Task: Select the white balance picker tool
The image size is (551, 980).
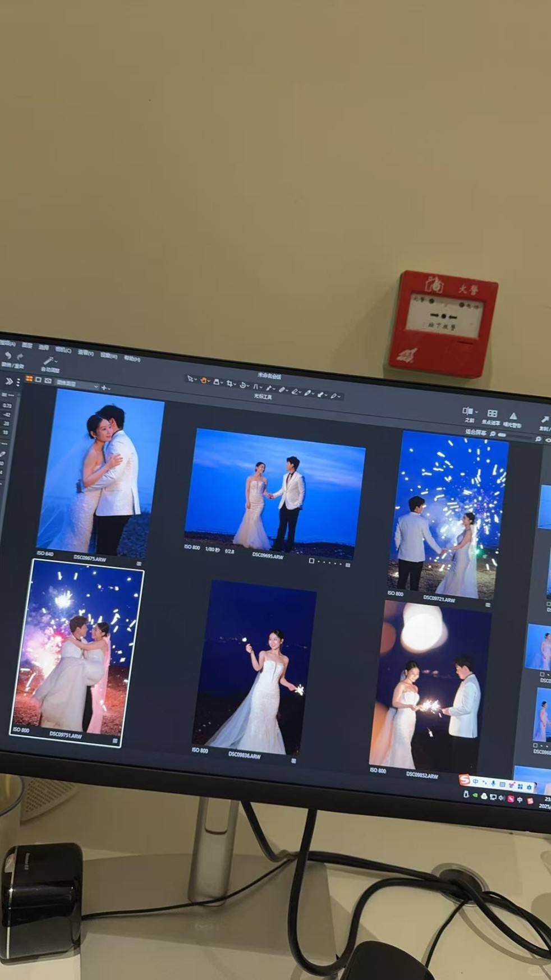Action: click(307, 393)
